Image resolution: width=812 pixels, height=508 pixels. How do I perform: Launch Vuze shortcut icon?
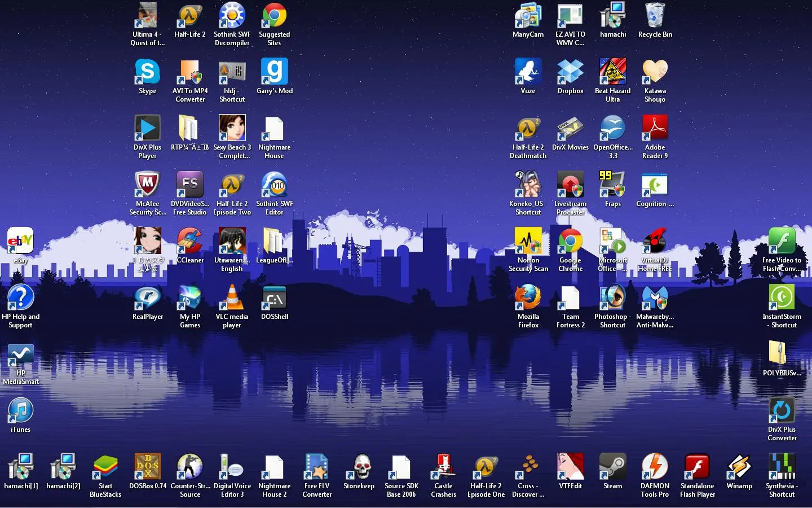click(x=528, y=72)
